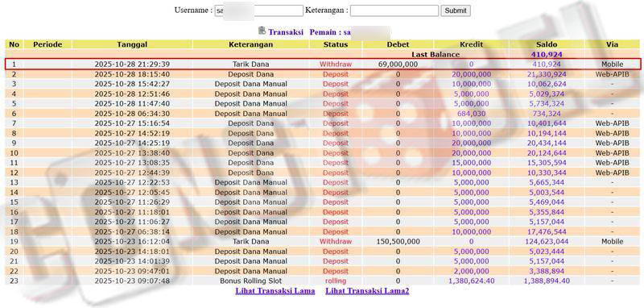Click kredit value 2,000,000
The image size is (644, 308).
click(x=471, y=271)
